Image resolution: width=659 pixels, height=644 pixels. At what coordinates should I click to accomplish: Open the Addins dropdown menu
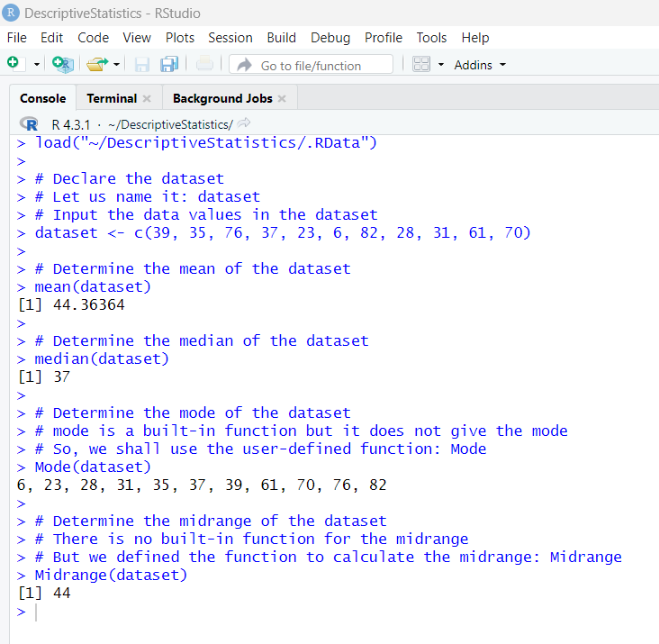point(480,65)
